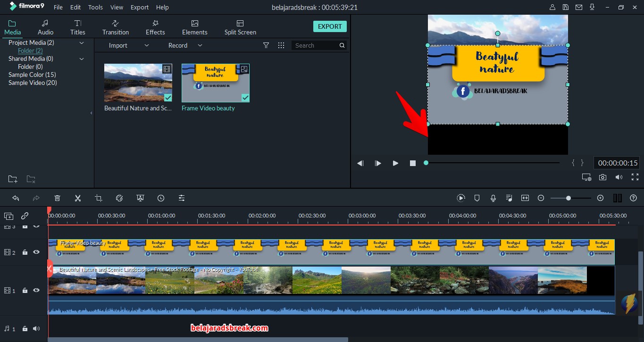Zoom in the timeline with plus icon
The height and width of the screenshot is (342, 644).
coord(600,198)
